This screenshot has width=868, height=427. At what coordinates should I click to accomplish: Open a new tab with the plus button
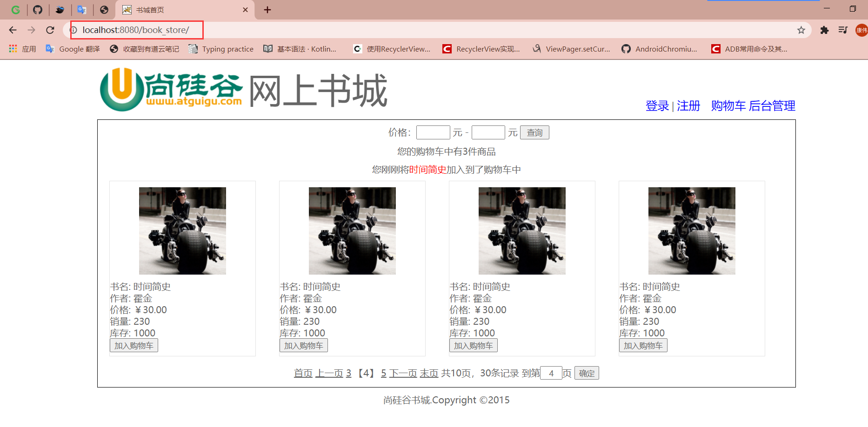(267, 10)
